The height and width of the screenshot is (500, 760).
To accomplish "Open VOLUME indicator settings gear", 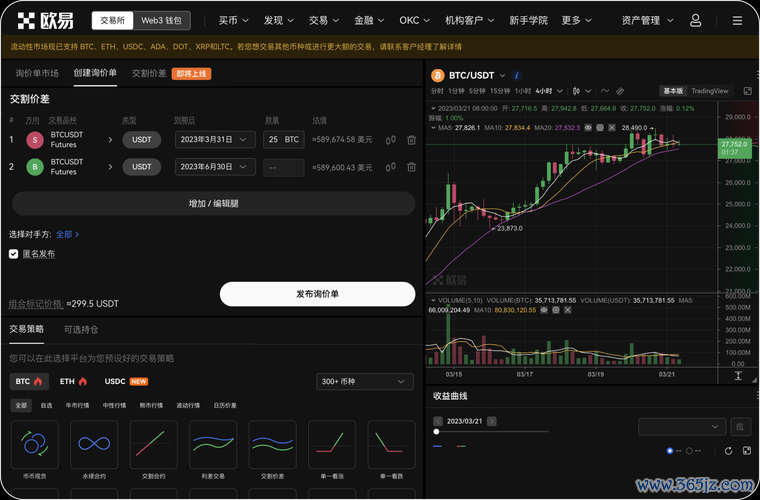I will click(556, 310).
